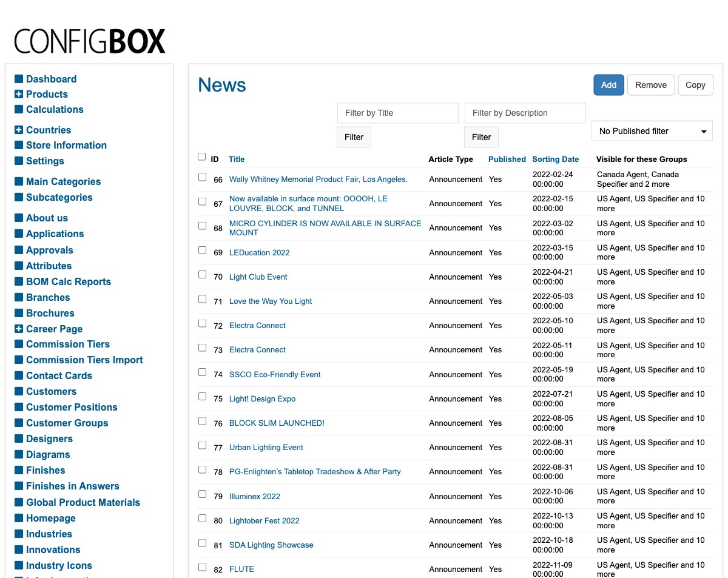Viewport: 728px width, 578px height.
Task: Click the Copy button
Action: (x=695, y=85)
